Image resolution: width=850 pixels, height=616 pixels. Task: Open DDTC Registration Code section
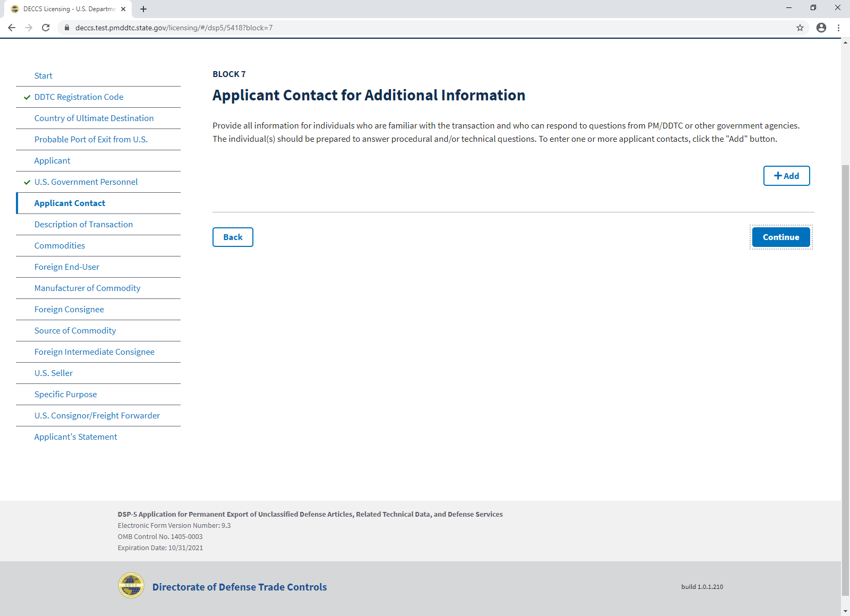pos(79,97)
